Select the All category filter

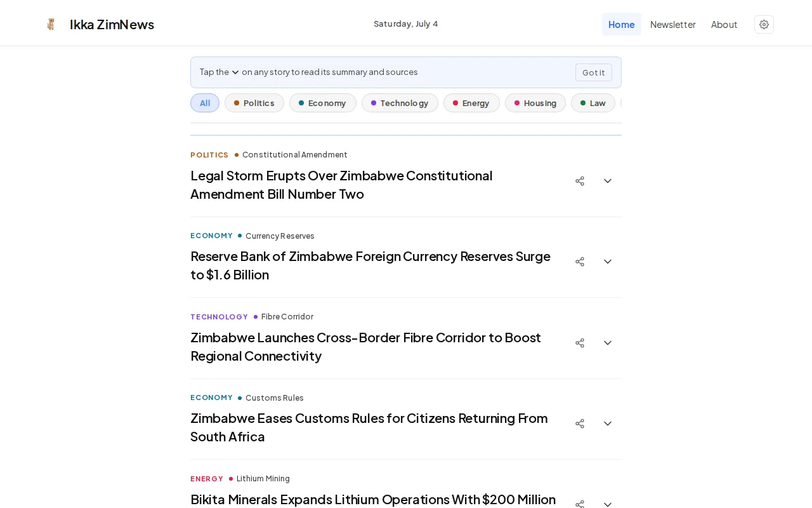[205, 103]
